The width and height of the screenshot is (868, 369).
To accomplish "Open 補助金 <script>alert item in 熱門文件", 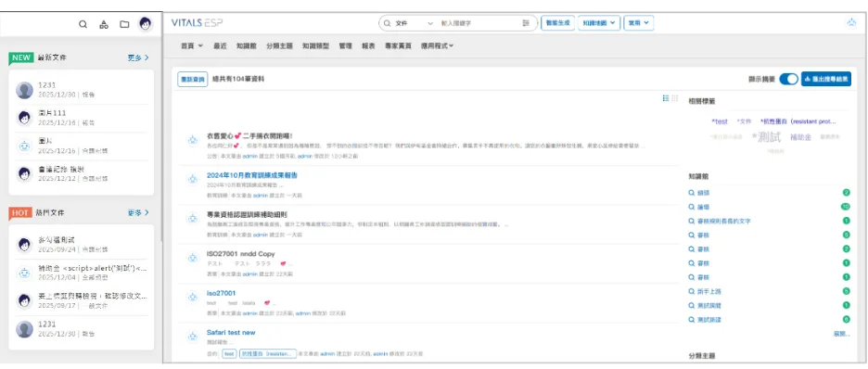I will pos(93,268).
